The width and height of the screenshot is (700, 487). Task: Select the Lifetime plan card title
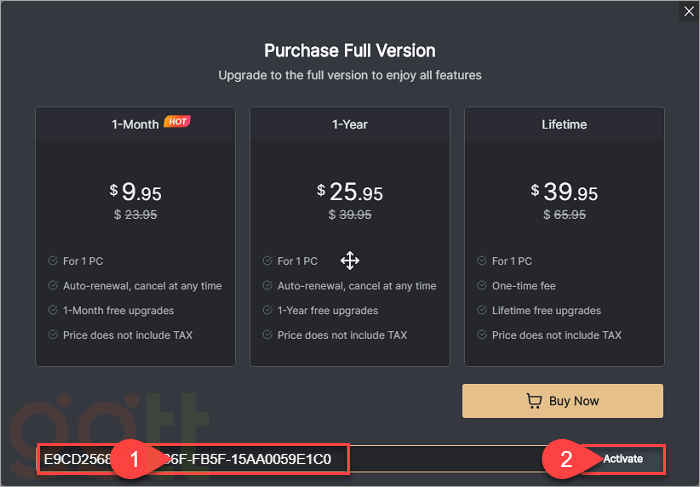coord(564,125)
